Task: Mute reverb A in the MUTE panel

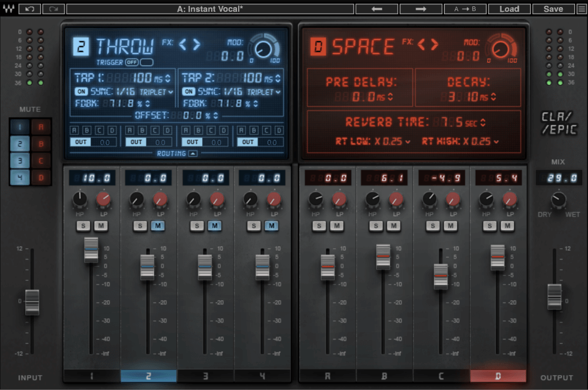Action: 41,127
